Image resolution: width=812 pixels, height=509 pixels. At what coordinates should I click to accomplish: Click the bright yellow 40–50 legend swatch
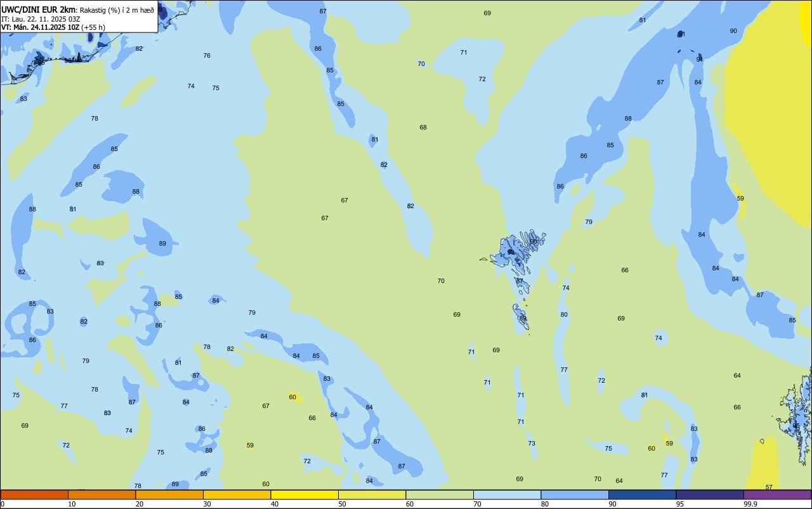[x=304, y=494]
